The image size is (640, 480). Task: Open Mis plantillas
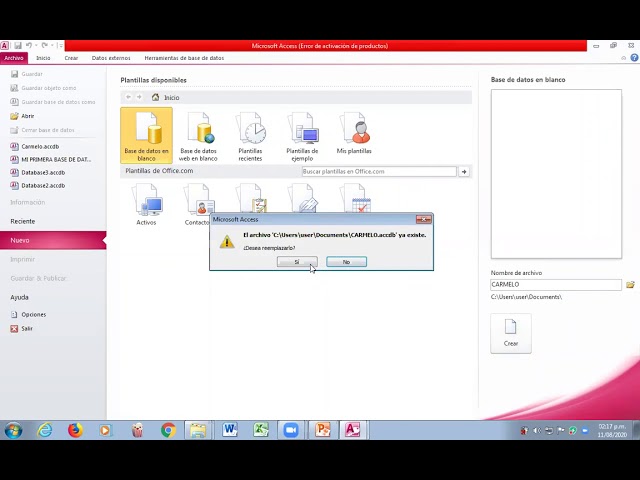tap(354, 133)
